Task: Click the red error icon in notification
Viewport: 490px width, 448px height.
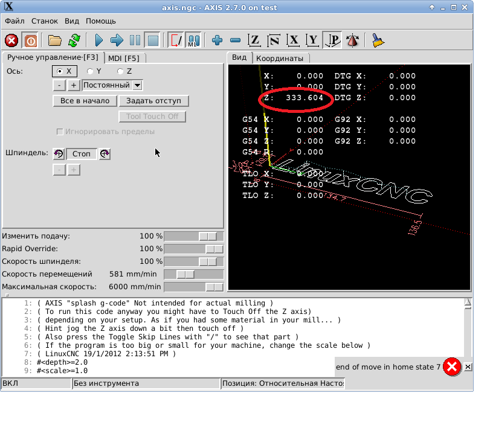Action: coord(451,367)
